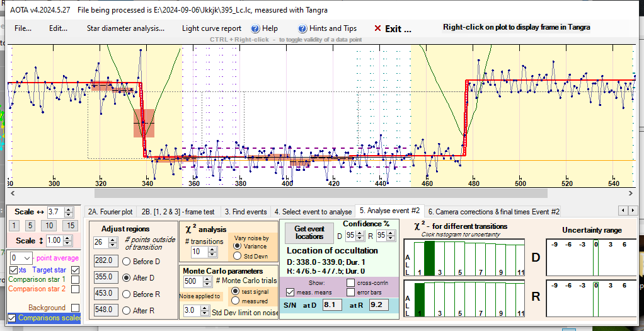
Task: Open the File... menu
Action: 23,28
